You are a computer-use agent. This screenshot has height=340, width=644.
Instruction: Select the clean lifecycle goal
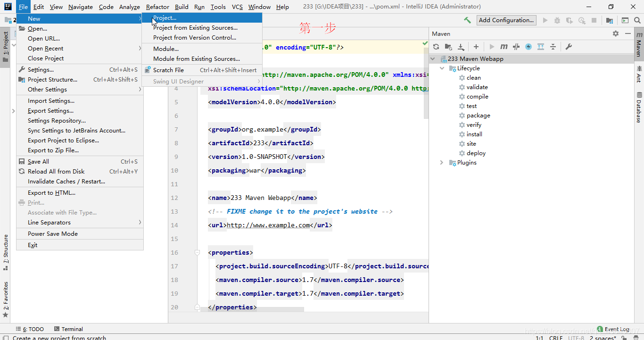point(474,78)
